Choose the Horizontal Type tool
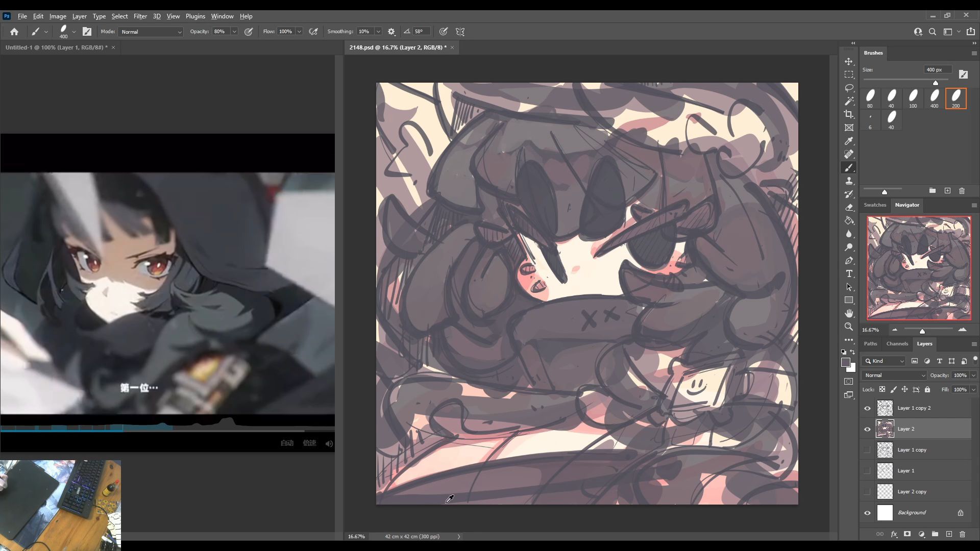980x551 pixels. click(849, 273)
